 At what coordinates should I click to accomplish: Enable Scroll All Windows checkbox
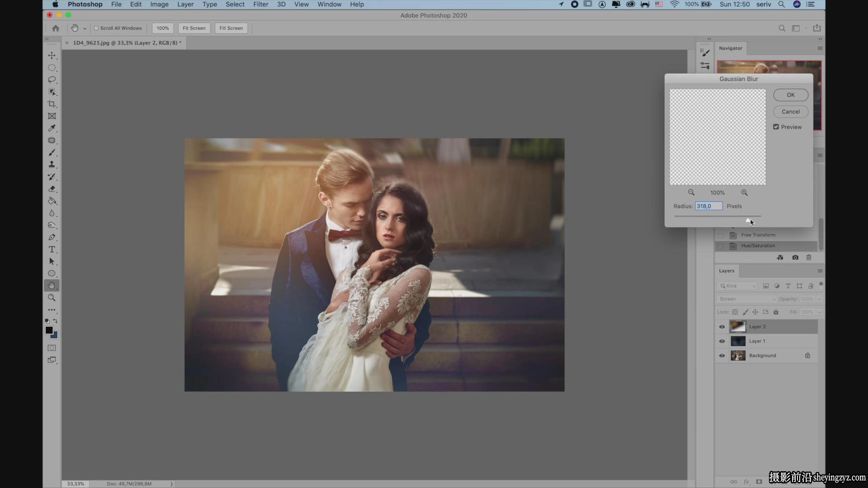tap(96, 28)
